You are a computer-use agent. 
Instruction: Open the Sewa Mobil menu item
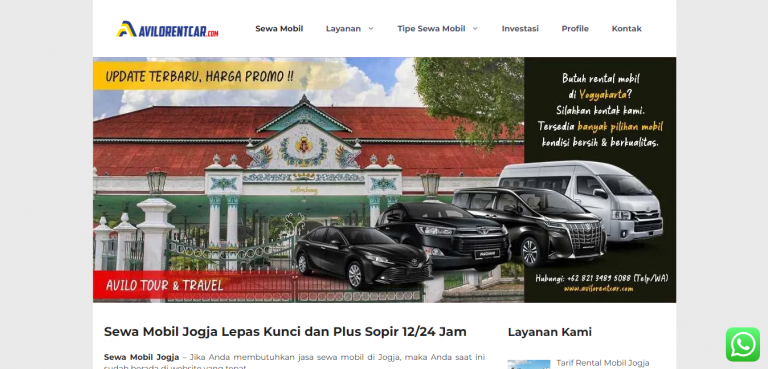point(279,28)
